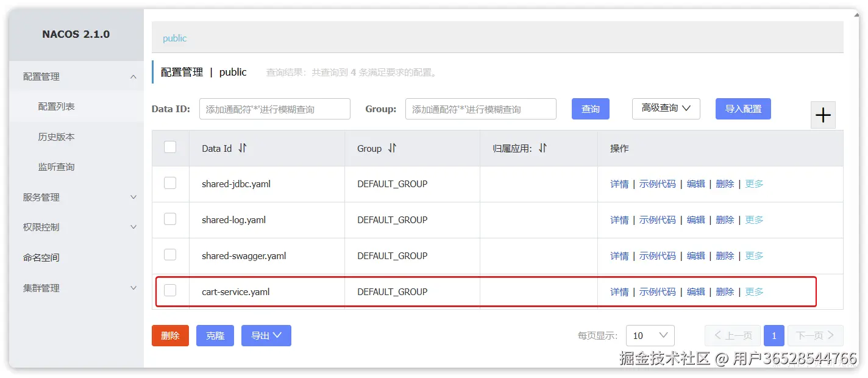868x378 pixels.
Task: Tick the select-all checkbox in the table header
Action: click(170, 147)
